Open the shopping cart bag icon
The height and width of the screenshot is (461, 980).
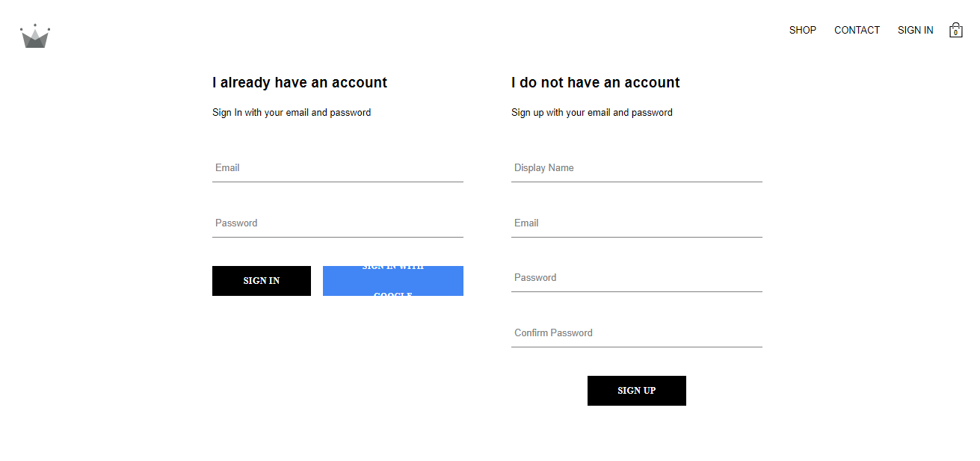click(x=955, y=30)
